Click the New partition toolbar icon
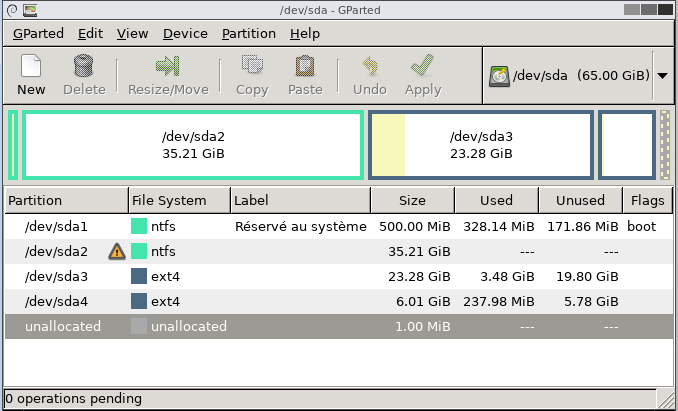Viewport: 678px width, 411px height. coord(31,66)
